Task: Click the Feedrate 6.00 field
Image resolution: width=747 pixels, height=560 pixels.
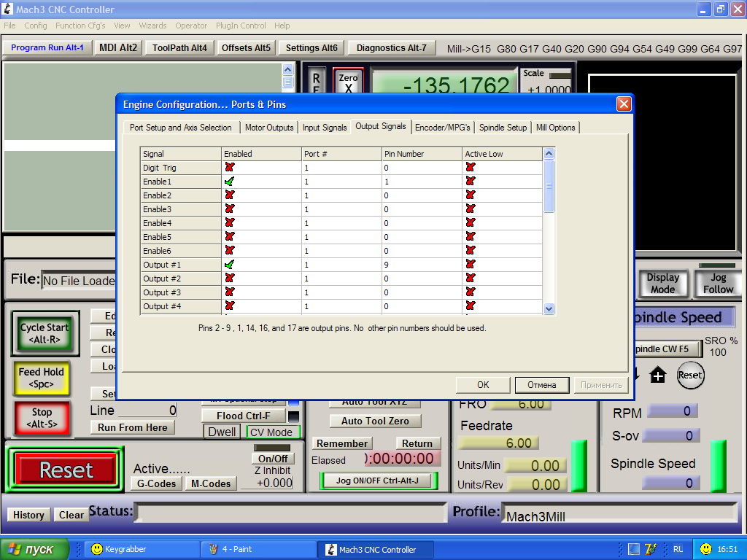Action: pos(498,443)
